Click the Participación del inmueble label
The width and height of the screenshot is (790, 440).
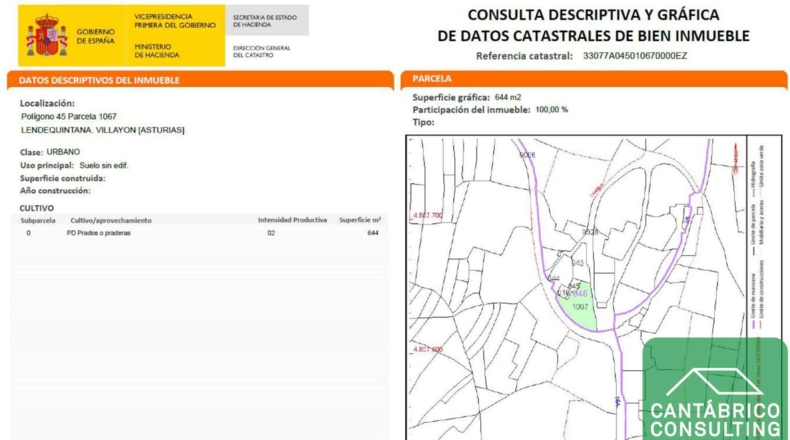(x=472, y=110)
